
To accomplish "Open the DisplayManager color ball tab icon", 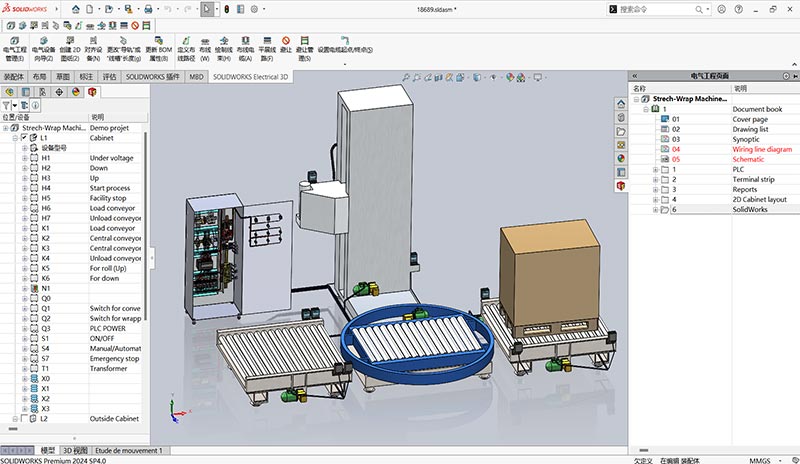I will (76, 92).
